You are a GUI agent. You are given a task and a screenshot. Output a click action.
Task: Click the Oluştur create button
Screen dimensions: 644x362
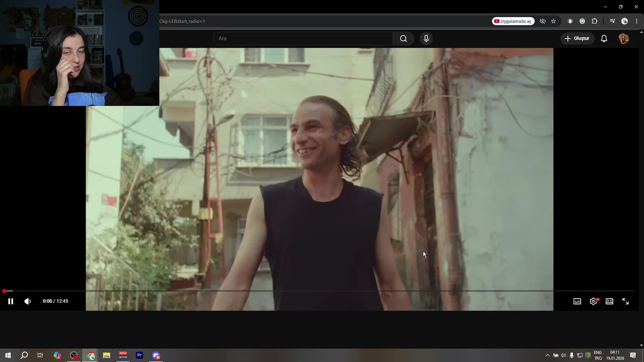[577, 38]
